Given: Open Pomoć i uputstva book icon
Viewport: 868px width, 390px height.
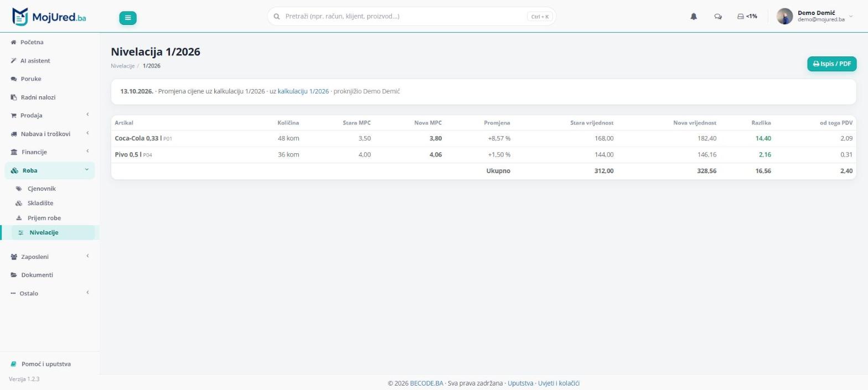Looking at the screenshot, I should 14,364.
